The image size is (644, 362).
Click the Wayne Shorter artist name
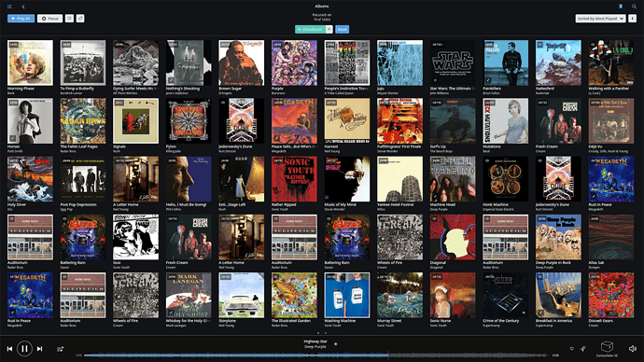[x=387, y=93]
